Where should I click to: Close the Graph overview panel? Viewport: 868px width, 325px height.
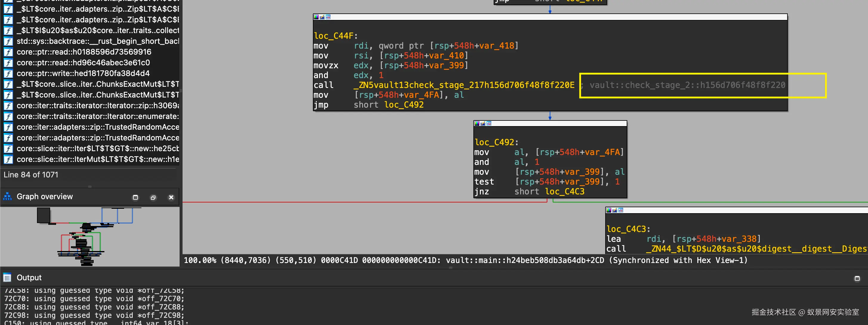click(x=171, y=197)
